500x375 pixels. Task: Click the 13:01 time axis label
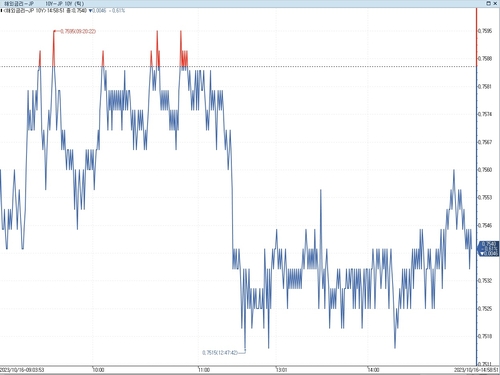tap(281, 370)
